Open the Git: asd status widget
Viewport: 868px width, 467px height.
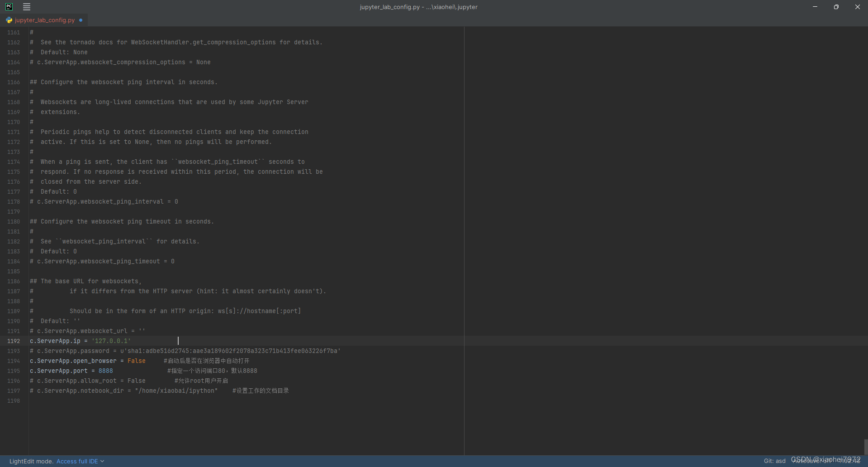pos(774,461)
